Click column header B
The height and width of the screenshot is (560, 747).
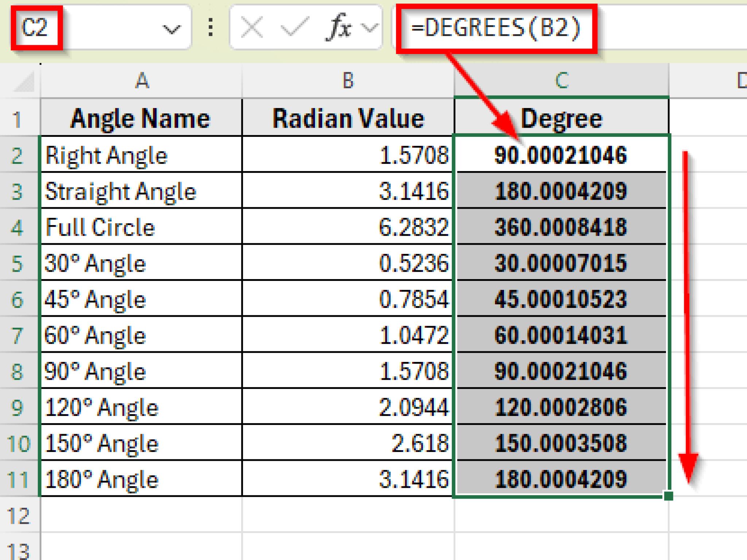click(347, 81)
